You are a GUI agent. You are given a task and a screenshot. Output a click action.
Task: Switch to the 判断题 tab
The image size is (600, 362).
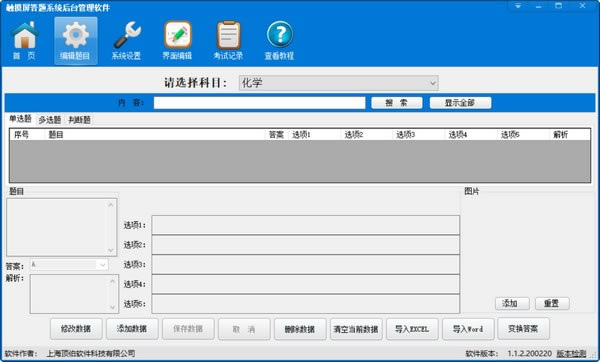(x=79, y=120)
